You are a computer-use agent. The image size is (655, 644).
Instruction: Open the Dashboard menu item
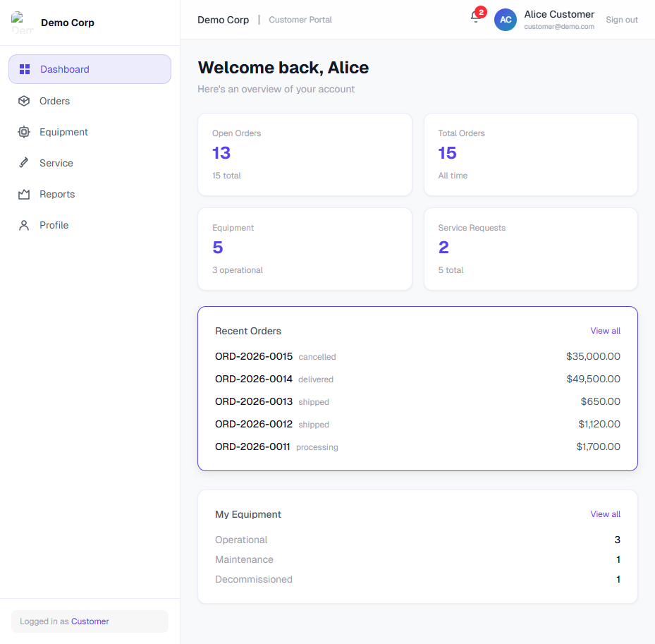click(90, 69)
